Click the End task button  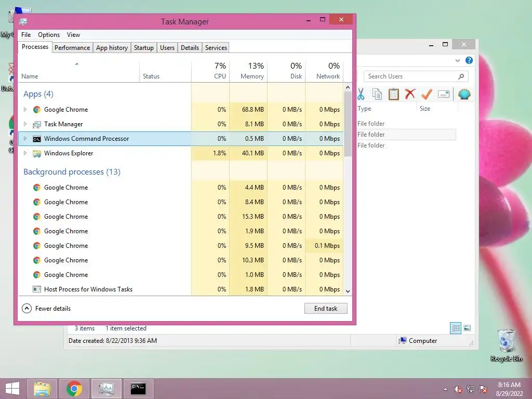(326, 309)
